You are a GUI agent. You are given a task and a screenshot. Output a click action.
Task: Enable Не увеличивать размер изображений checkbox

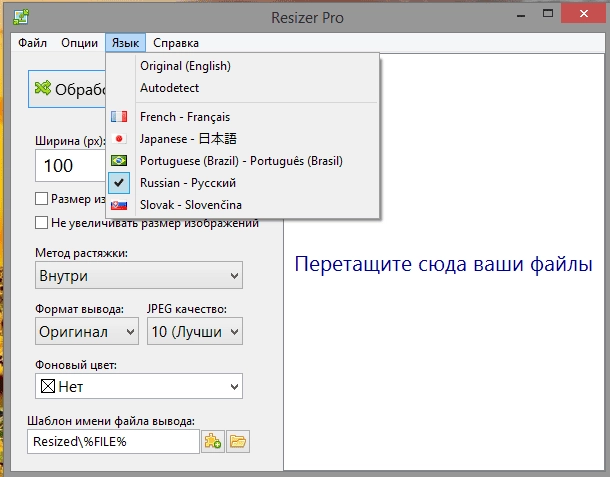click(x=41, y=223)
